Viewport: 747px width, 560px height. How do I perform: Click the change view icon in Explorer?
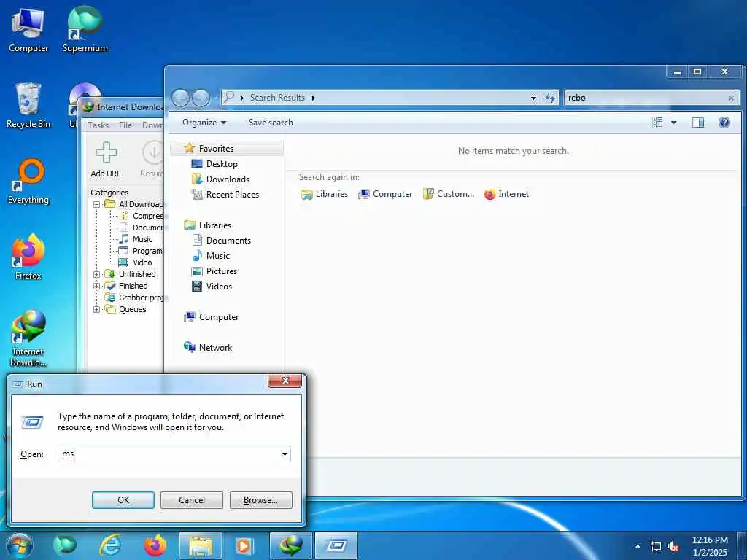(x=657, y=122)
